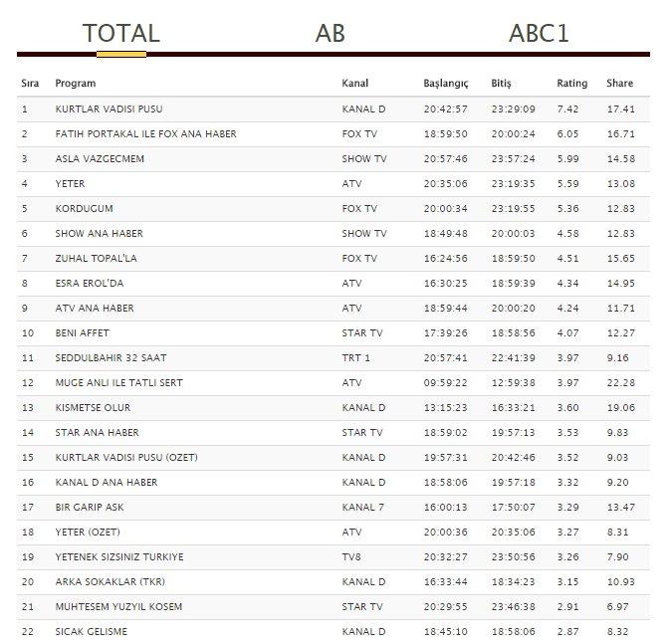Image resolution: width=672 pixels, height=643 pixels.
Task: Click the Program column header
Action: point(76,84)
